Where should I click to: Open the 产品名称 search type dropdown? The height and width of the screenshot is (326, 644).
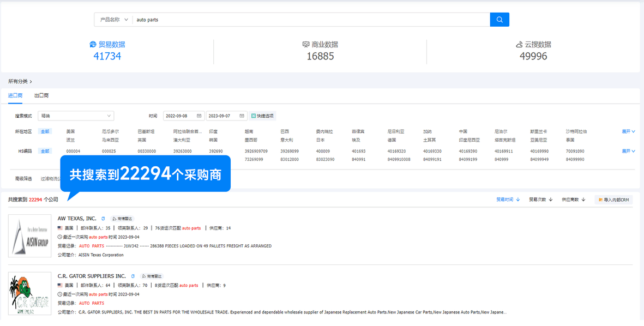[x=112, y=19]
